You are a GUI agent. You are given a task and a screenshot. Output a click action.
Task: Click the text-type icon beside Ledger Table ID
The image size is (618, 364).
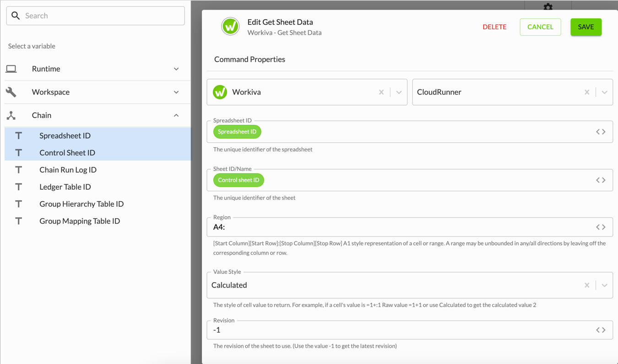(x=18, y=187)
